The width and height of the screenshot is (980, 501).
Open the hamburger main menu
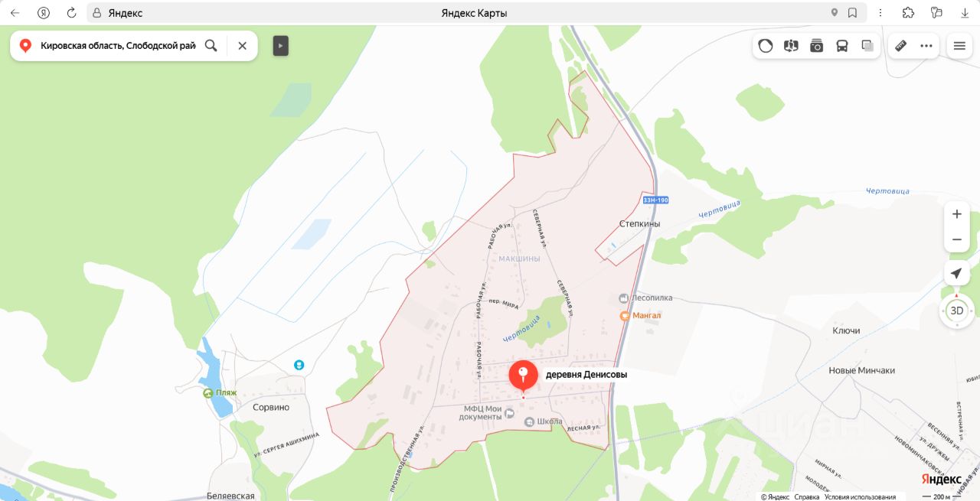959,46
